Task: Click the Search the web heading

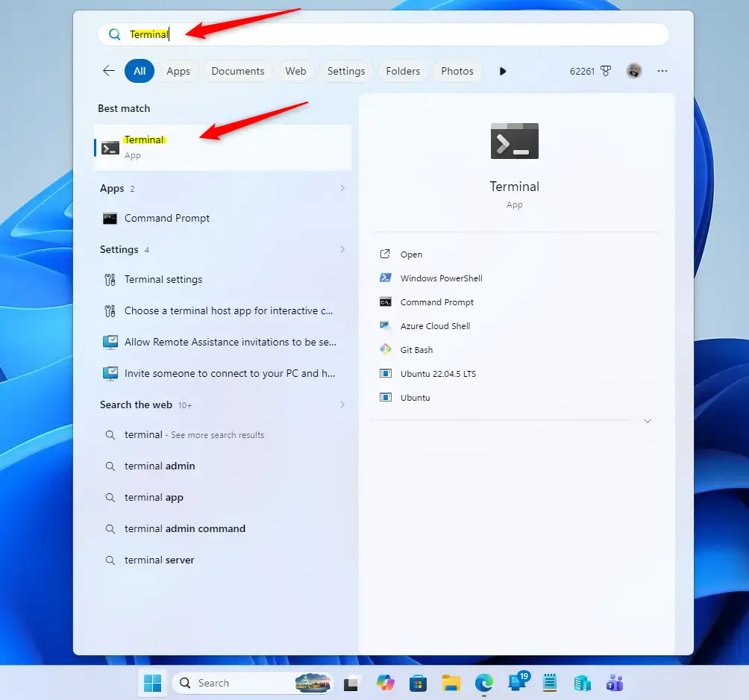Action: [x=136, y=404]
